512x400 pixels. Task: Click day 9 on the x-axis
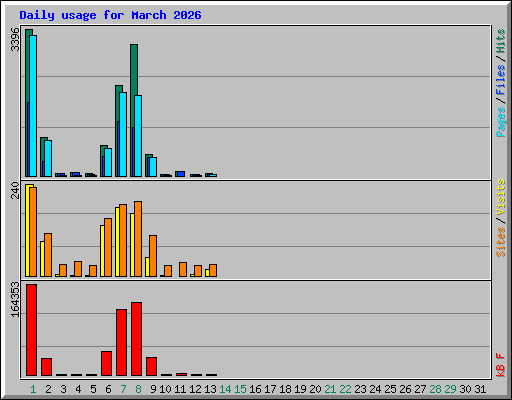tap(153, 389)
